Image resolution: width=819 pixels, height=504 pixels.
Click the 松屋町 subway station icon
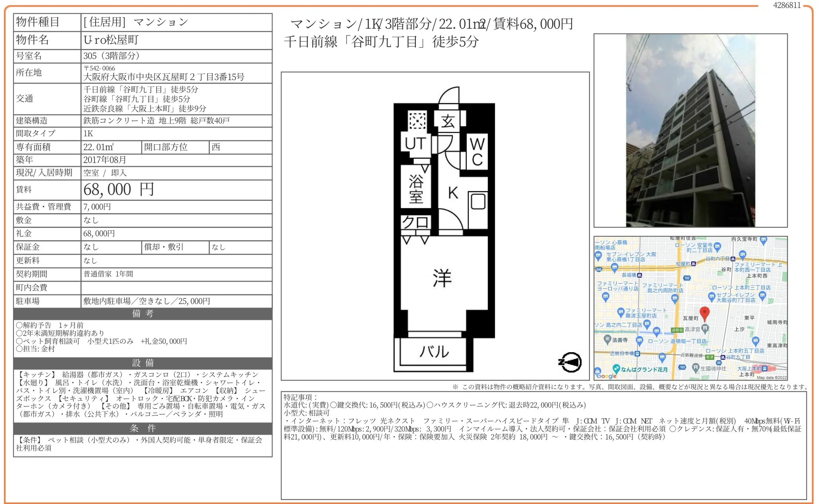[x=693, y=264]
